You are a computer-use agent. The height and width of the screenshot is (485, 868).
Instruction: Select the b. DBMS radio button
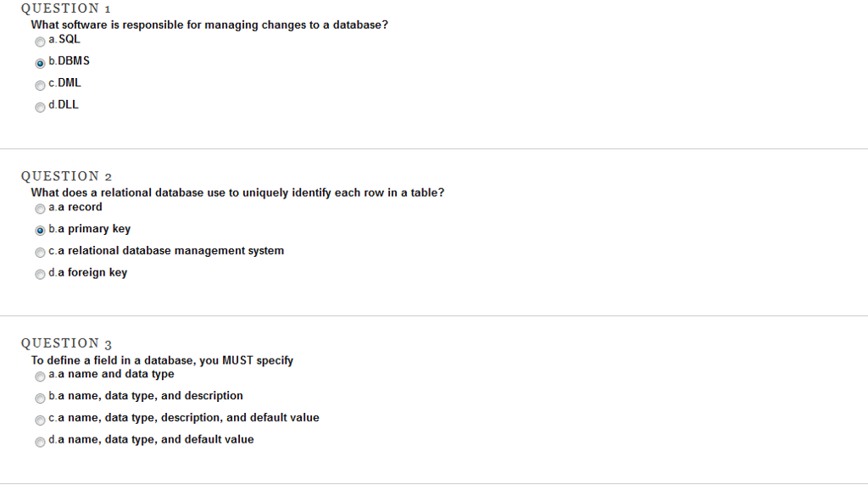coord(40,64)
